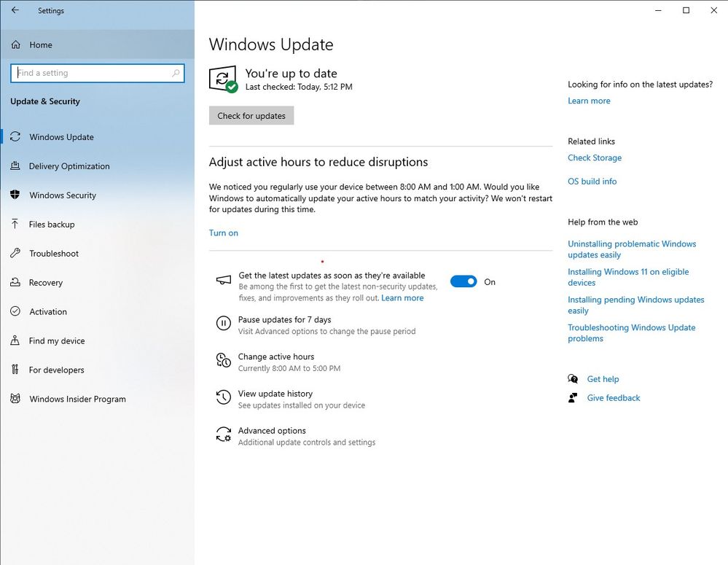Click the clock icon for Change active hours

223,360
